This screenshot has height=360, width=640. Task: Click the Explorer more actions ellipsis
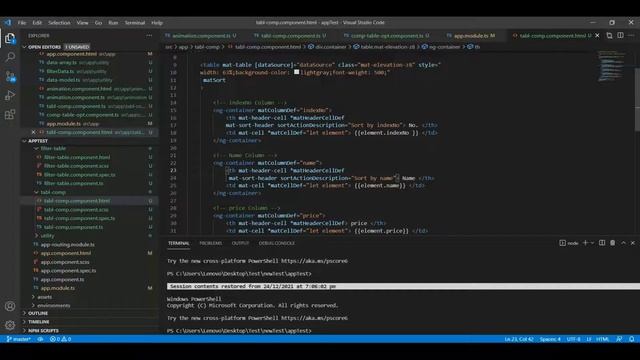click(149, 36)
